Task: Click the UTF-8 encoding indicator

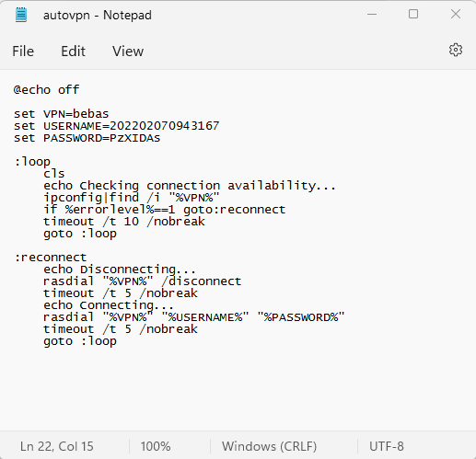Action: pyautogui.click(x=387, y=446)
